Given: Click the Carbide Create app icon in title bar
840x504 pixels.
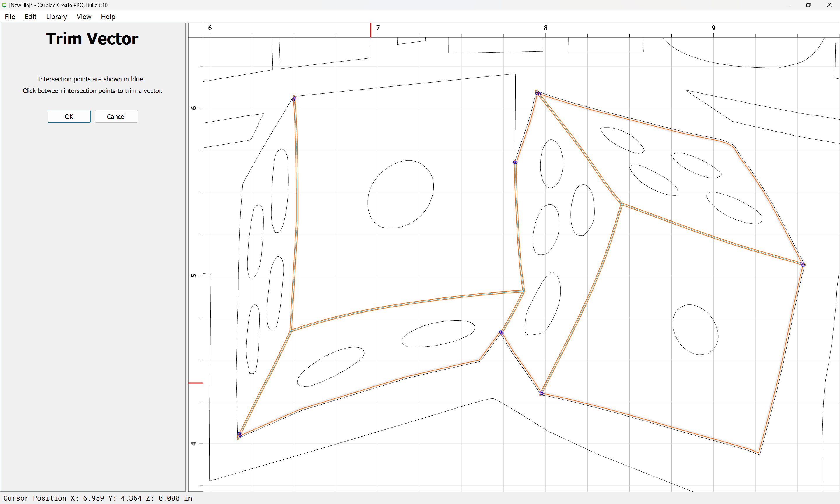Looking at the screenshot, I should click(x=4, y=5).
